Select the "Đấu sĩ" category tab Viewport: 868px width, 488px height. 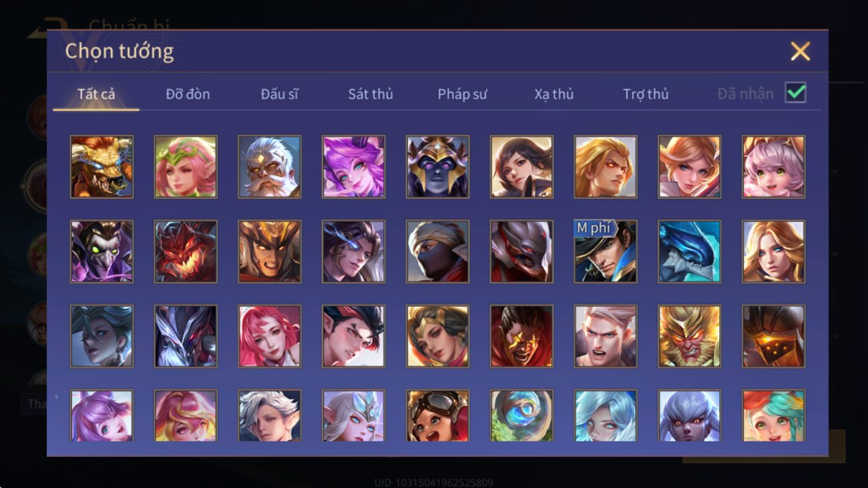click(x=279, y=94)
